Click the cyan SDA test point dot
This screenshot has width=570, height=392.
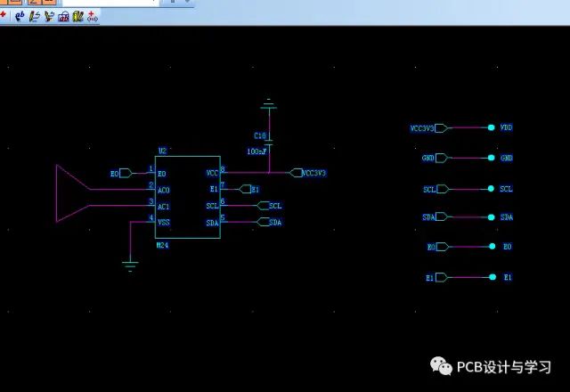[x=491, y=217]
